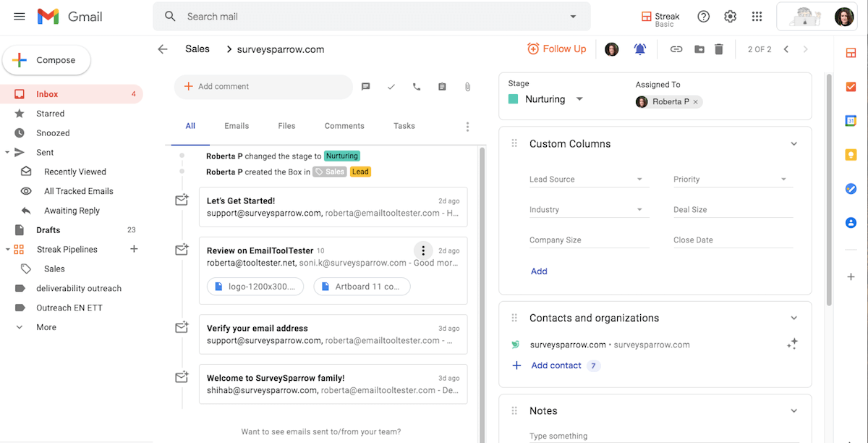Image resolution: width=868 pixels, height=443 pixels.
Task: Go back with the arrow beside Sales
Action: (163, 49)
